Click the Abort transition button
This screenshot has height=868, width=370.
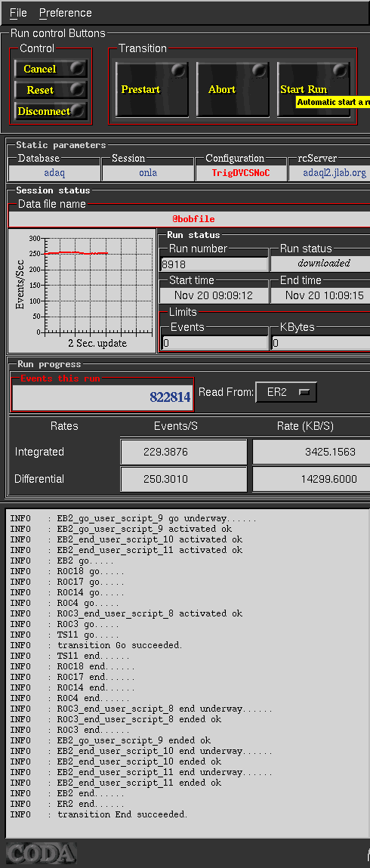pos(233,89)
